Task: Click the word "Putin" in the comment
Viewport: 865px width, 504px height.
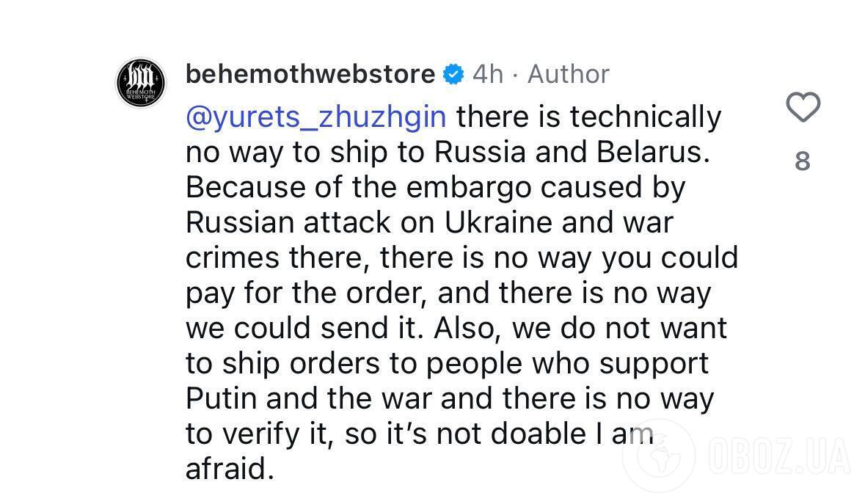Action: click(221, 398)
